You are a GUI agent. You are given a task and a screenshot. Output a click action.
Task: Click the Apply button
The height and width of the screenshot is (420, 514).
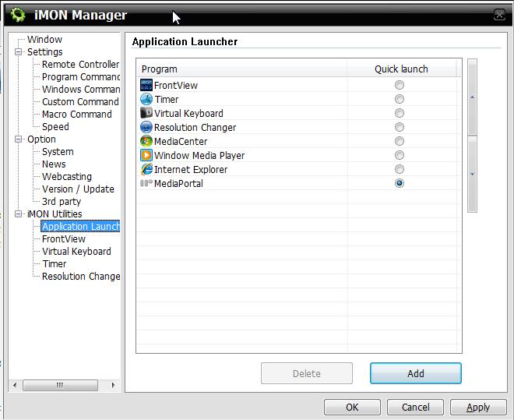tap(477, 407)
